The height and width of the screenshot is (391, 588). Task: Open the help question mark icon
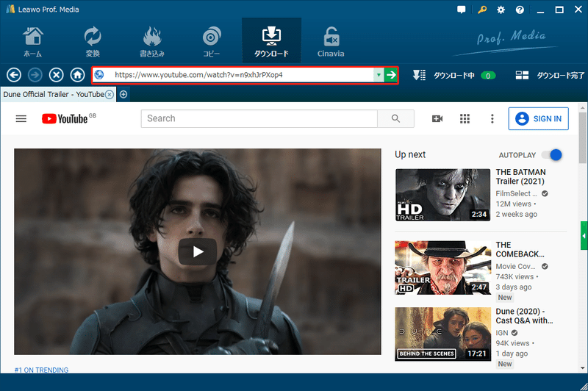[520, 10]
